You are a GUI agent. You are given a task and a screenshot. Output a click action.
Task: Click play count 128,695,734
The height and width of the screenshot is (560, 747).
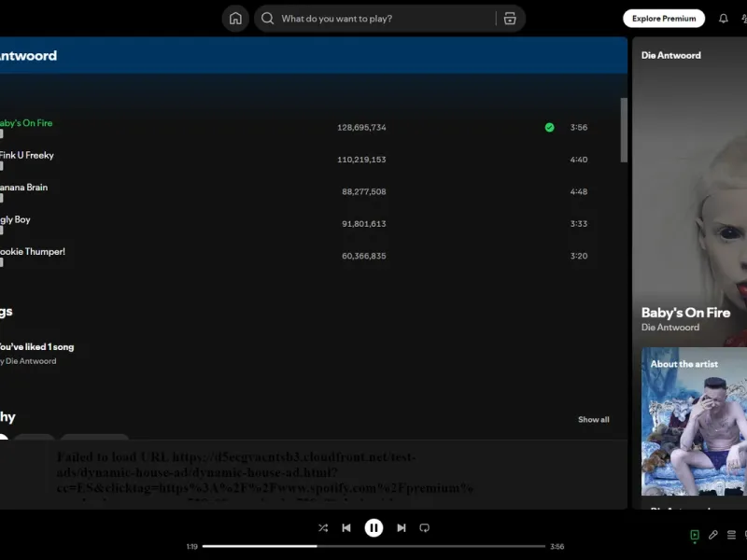361,127
